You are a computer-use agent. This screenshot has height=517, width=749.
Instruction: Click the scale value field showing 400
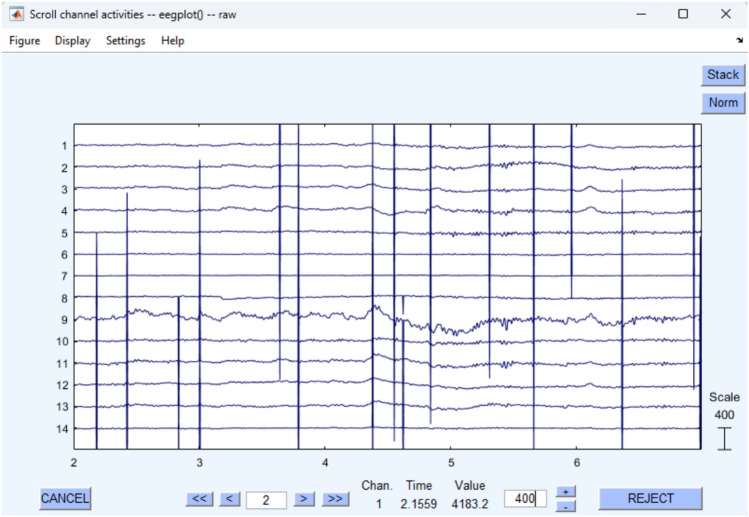525,499
